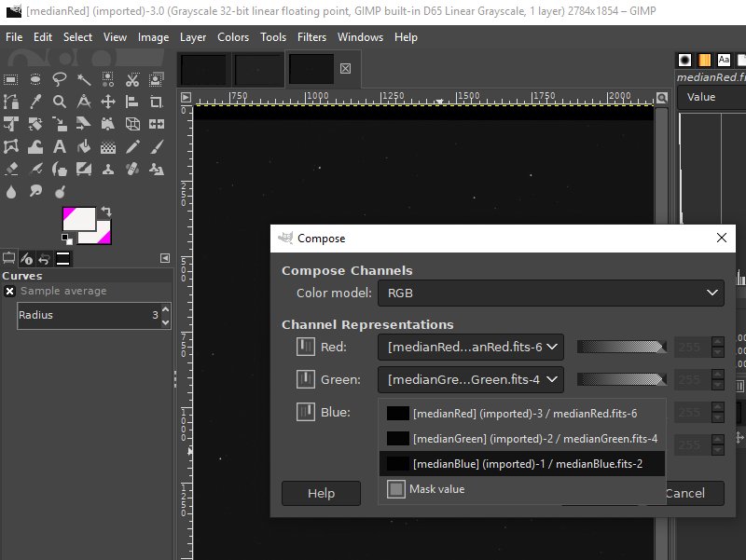Select the Blur/Sharpen droplet tool
The height and width of the screenshot is (560, 746).
(11, 192)
